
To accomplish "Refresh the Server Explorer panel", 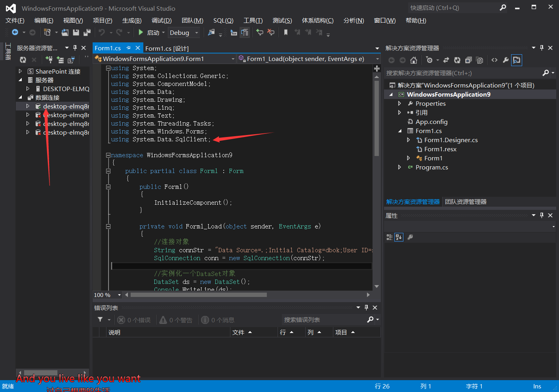I will click(23, 60).
